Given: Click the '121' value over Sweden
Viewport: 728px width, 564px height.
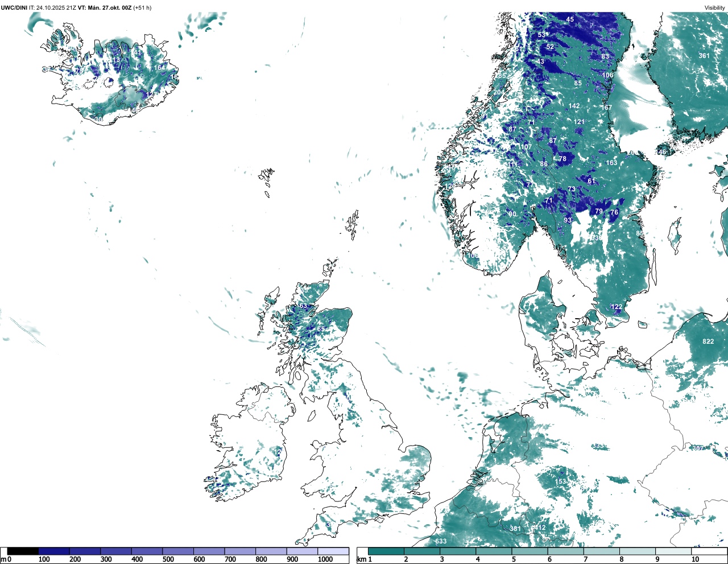Looking at the screenshot, I should pos(579,122).
